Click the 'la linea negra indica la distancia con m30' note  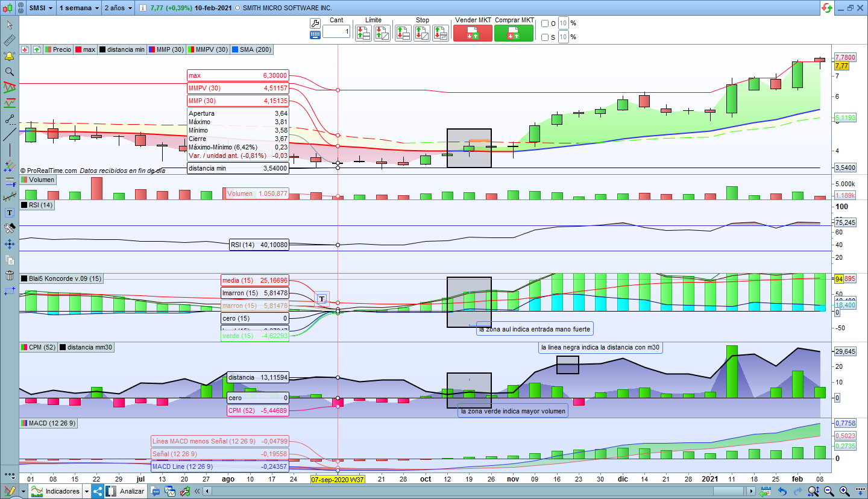[x=600, y=348]
